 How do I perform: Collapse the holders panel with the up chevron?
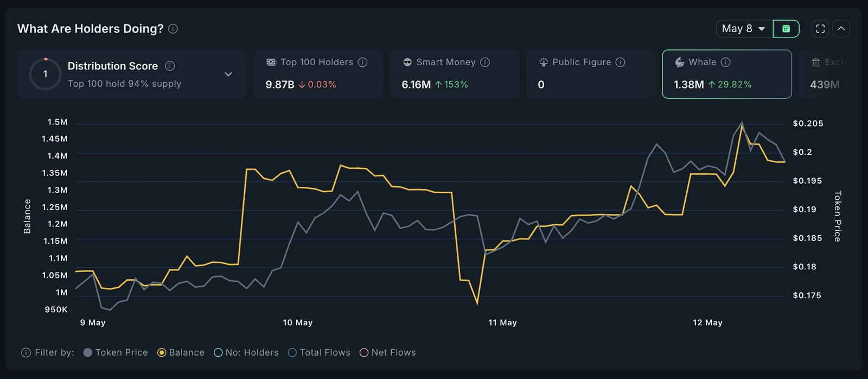pyautogui.click(x=841, y=29)
